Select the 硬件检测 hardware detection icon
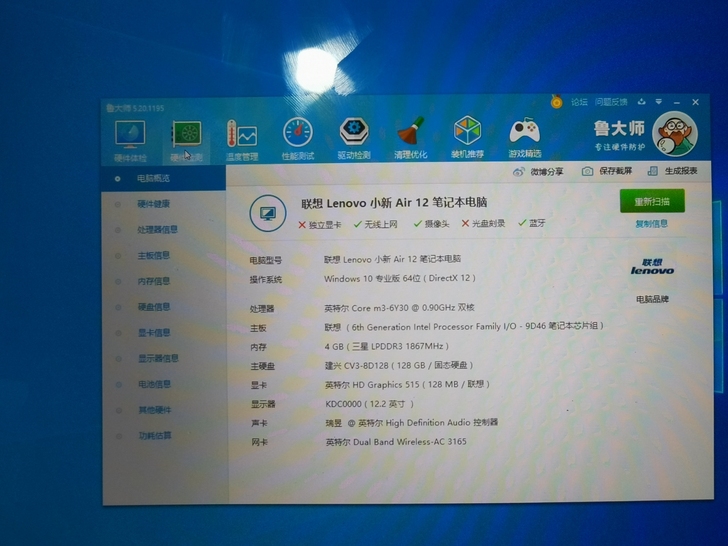728x546 pixels. click(187, 135)
